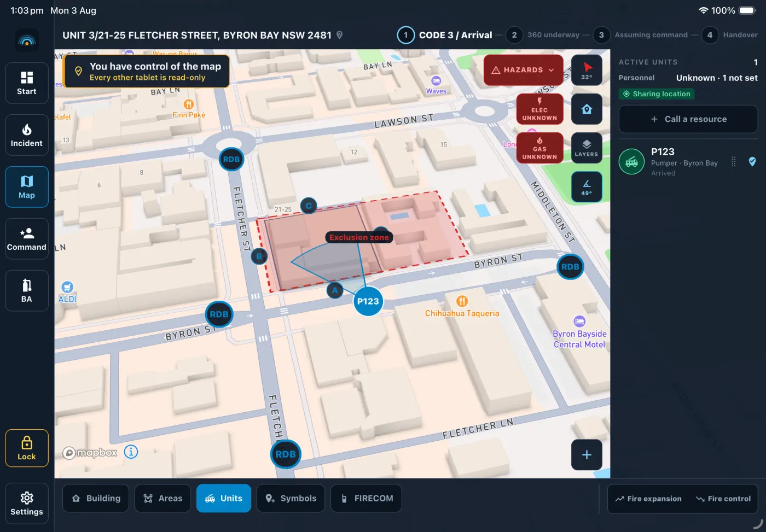
Task: Toggle the GAS UNKNOWN hazard
Action: [539, 148]
